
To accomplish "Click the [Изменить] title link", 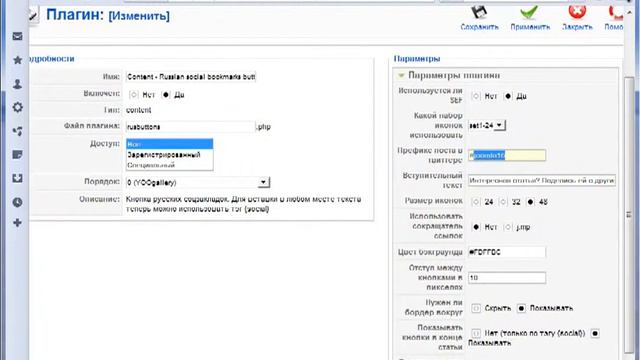I will coord(139,16).
